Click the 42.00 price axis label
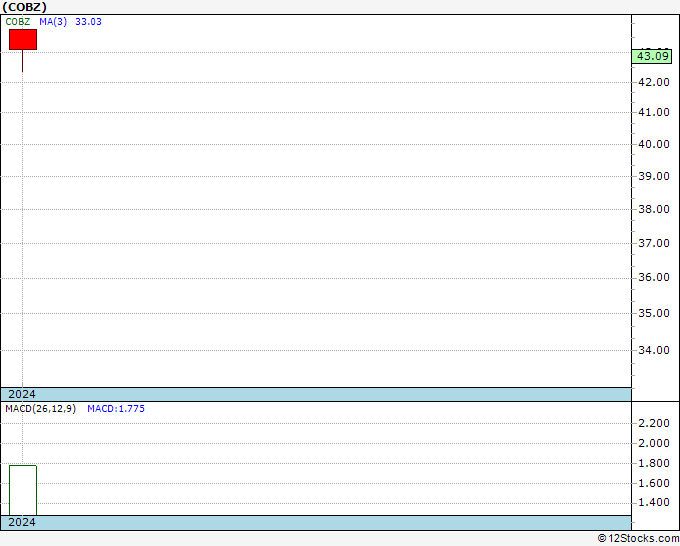 pyautogui.click(x=654, y=82)
